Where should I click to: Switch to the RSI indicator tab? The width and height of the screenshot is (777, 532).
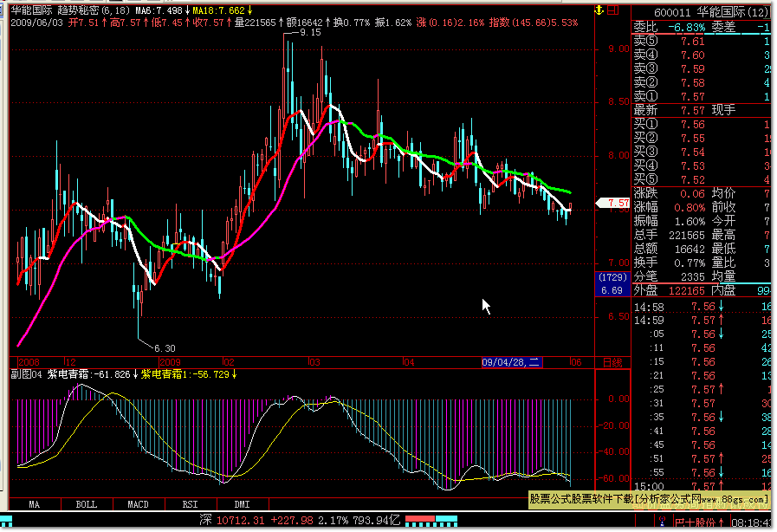[x=190, y=505]
